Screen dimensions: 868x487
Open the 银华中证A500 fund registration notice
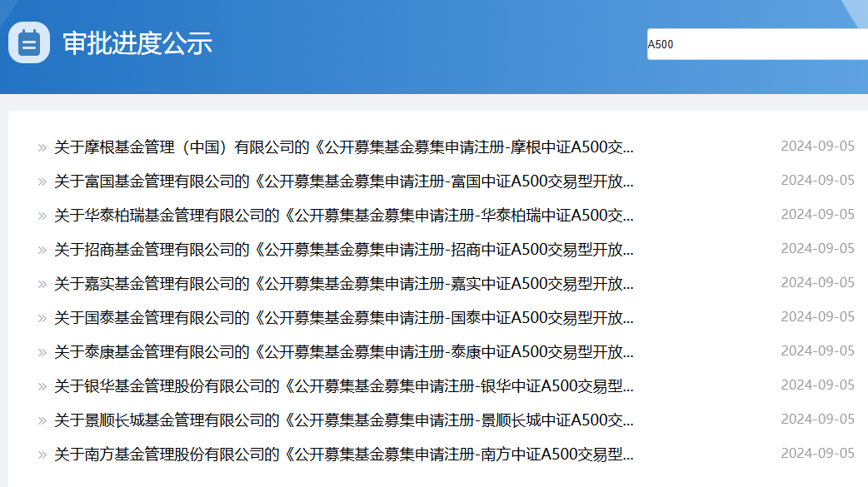(344, 386)
